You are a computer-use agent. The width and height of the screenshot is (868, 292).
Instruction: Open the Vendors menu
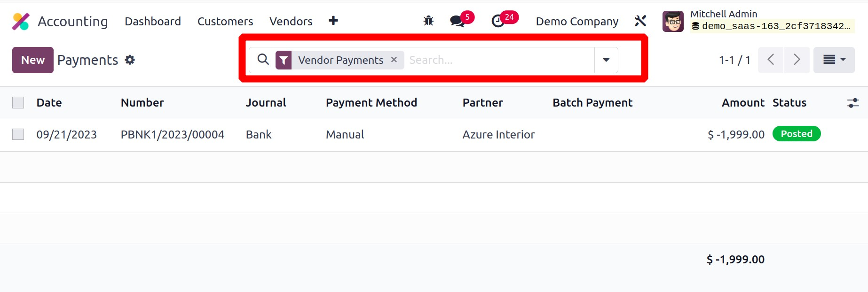pos(291,22)
